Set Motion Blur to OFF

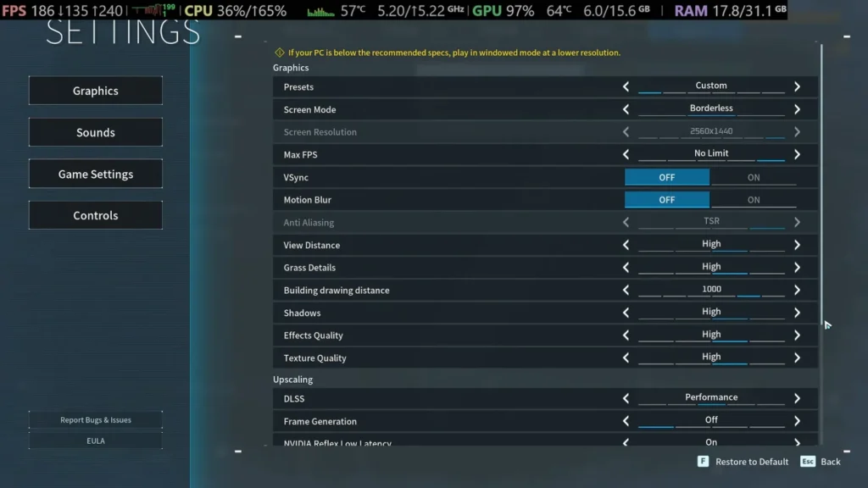[x=667, y=200]
